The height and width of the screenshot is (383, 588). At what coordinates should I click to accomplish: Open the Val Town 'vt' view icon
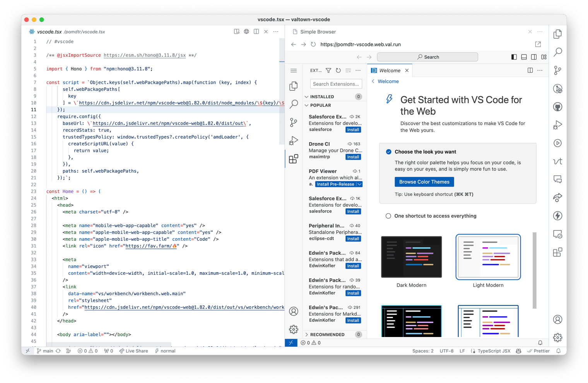click(557, 161)
